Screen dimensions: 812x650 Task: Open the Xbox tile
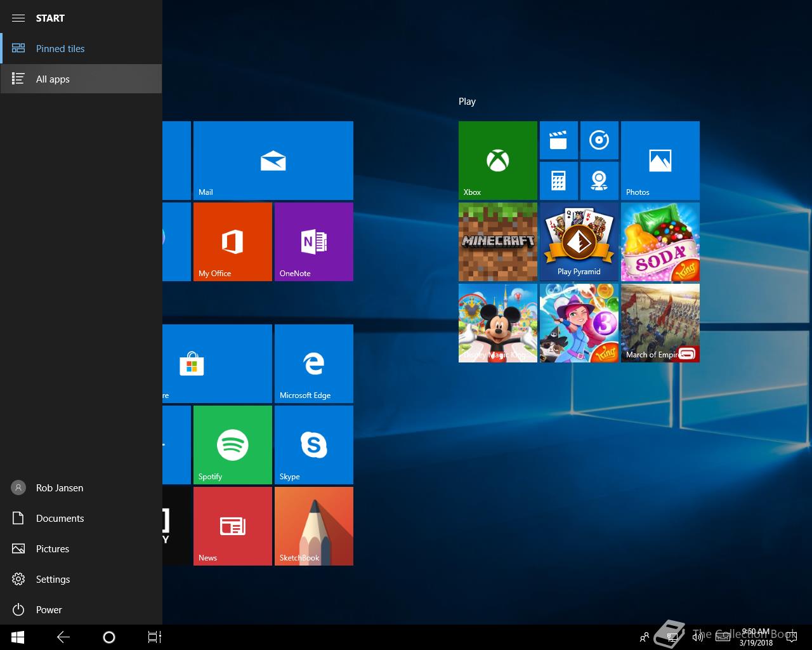tap(498, 161)
